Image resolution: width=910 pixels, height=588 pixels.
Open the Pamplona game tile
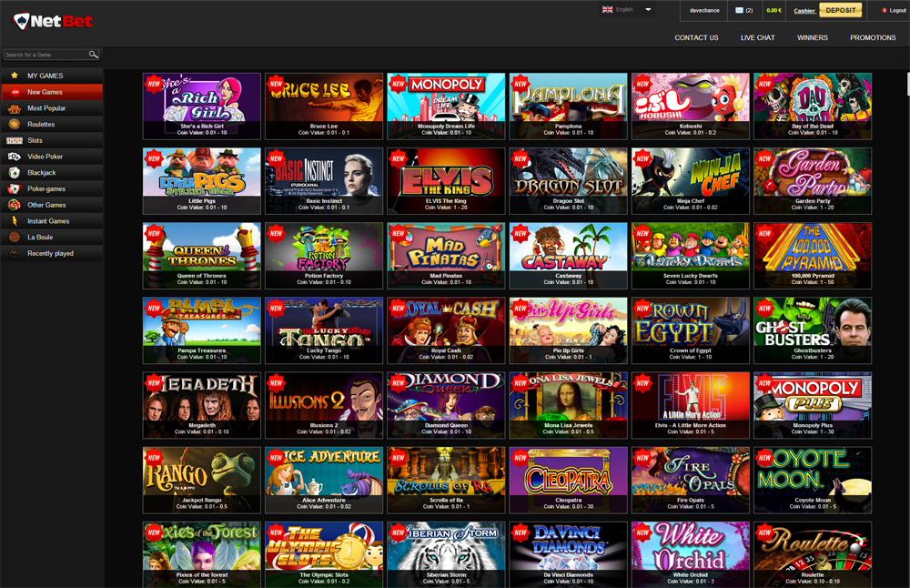[568, 106]
